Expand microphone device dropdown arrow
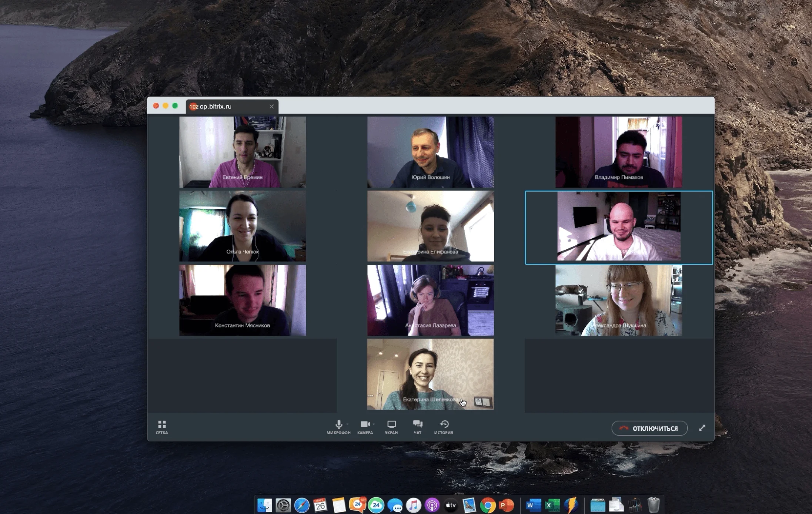 (347, 424)
